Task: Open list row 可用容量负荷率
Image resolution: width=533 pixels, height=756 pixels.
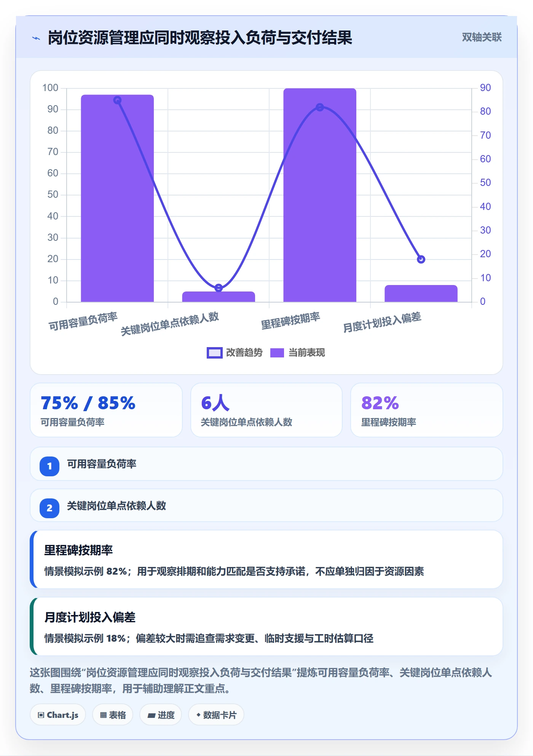Action: [266, 464]
